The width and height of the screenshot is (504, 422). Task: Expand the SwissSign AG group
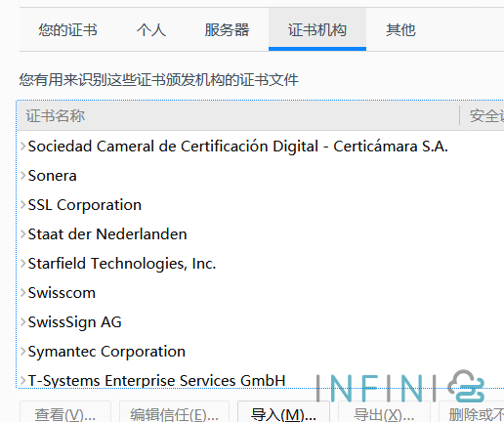(22, 322)
